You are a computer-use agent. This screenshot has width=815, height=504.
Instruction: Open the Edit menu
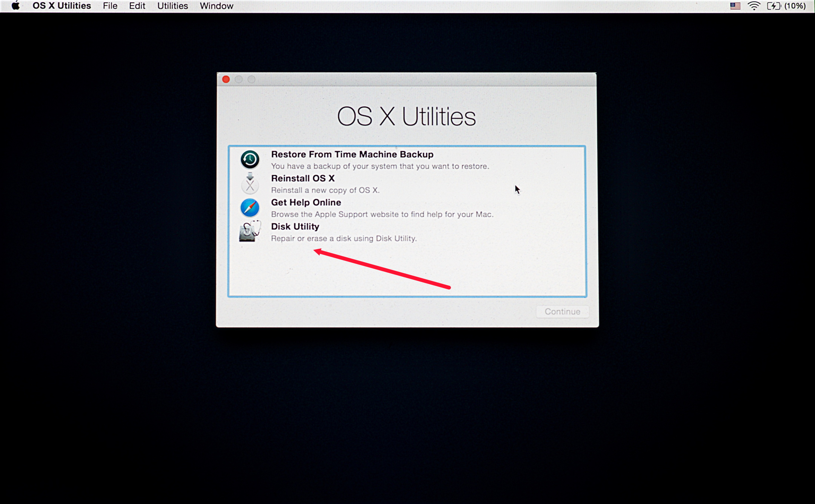(137, 6)
